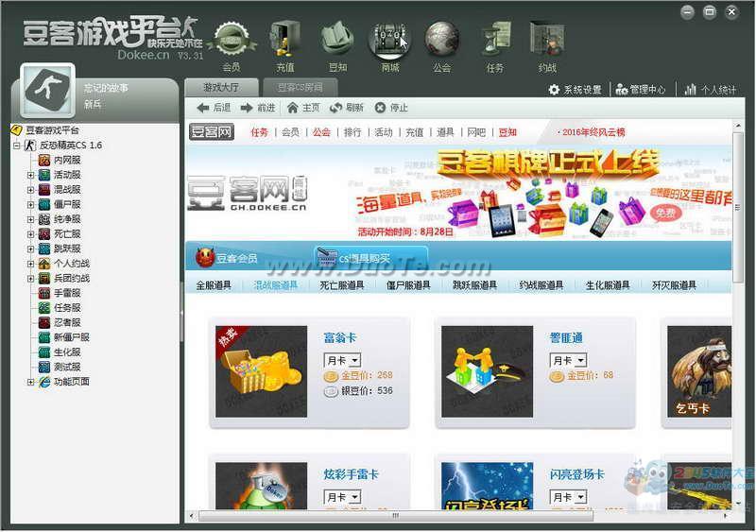Select 豆客游戏平台 root tree node

45,130
